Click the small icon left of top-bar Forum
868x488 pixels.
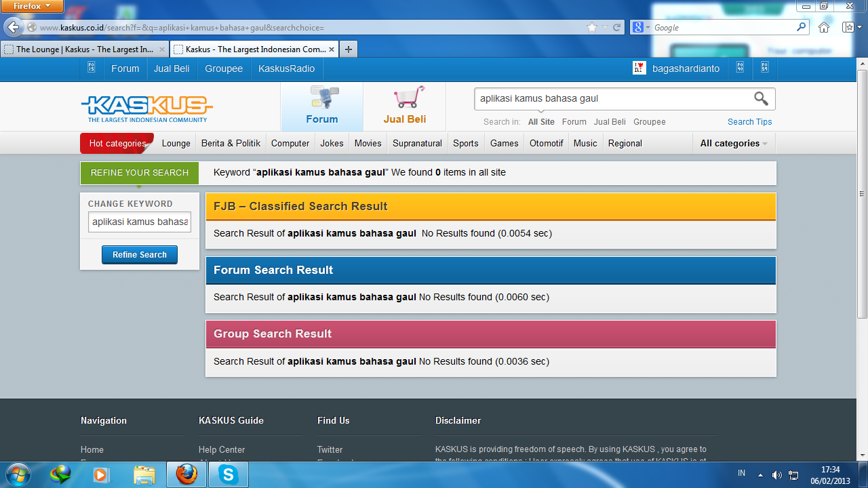pyautogui.click(x=92, y=68)
